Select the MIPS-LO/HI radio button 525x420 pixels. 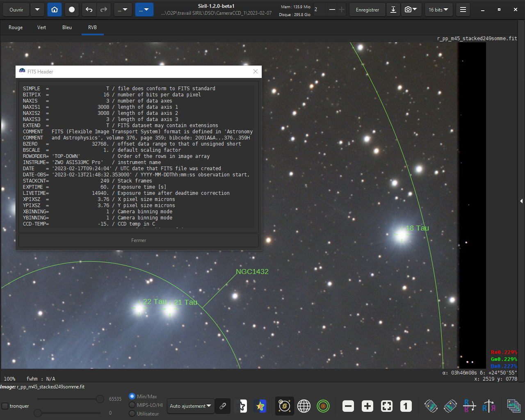click(x=132, y=405)
